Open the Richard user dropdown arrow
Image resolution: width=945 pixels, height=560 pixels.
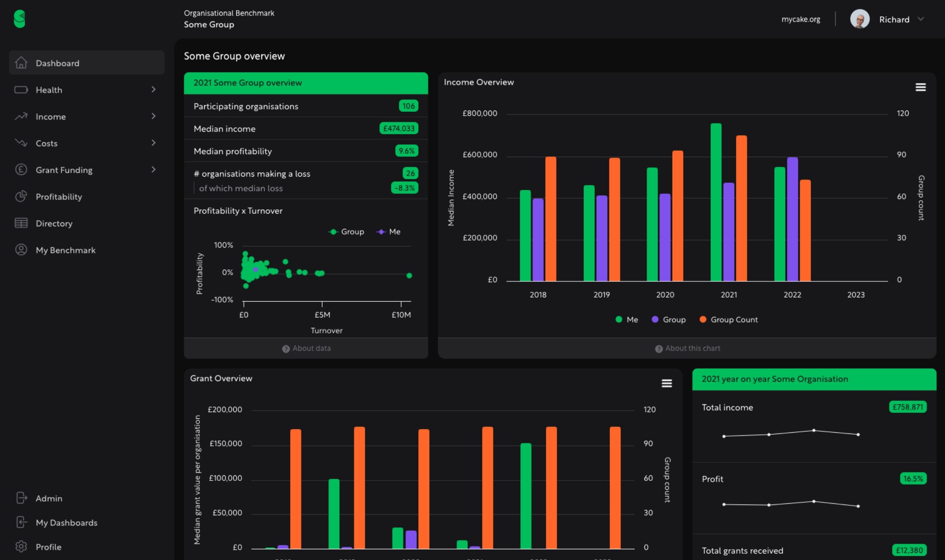921,19
